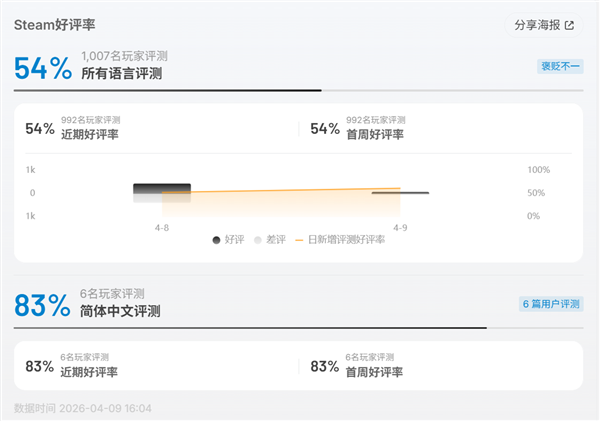
Task: Toggle the 好评 legend dot
Action: (217, 240)
